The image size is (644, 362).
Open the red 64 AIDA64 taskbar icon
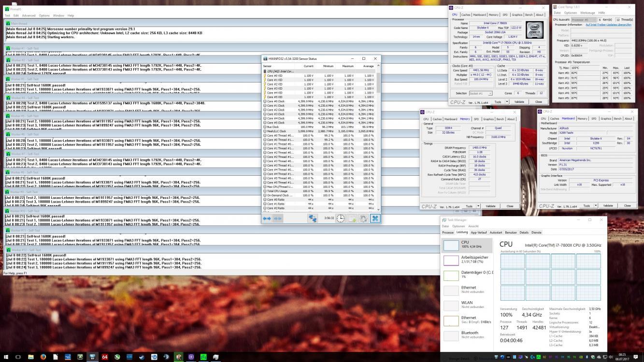point(105,357)
